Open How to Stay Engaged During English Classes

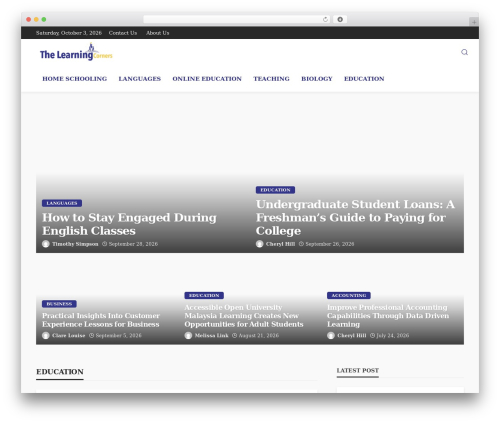pyautogui.click(x=129, y=224)
